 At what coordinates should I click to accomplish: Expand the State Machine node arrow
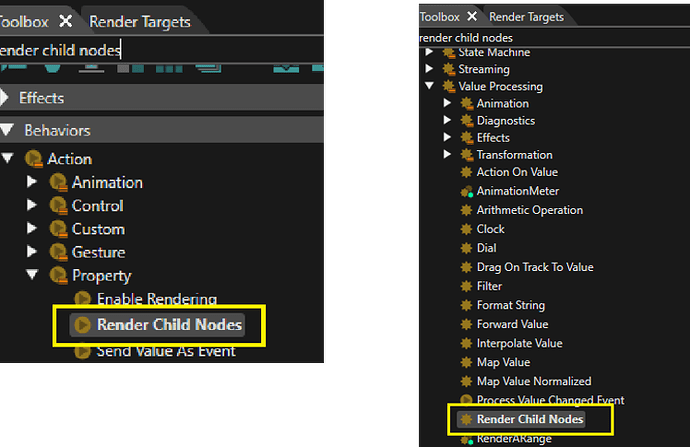[x=429, y=52]
